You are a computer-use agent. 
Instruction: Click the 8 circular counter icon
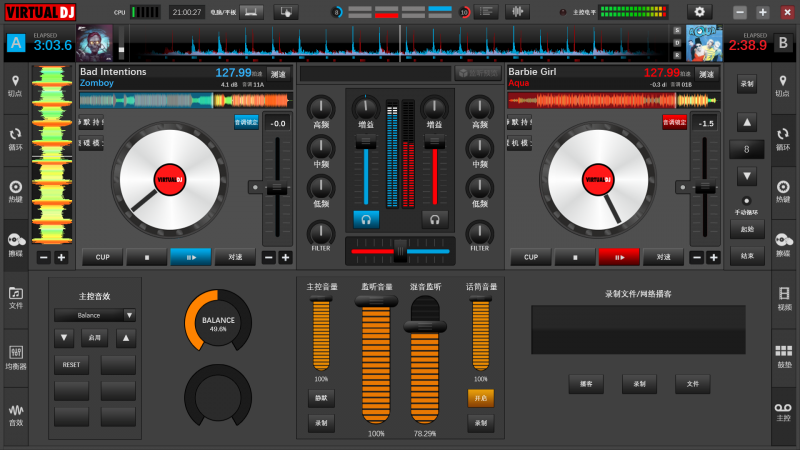point(337,12)
